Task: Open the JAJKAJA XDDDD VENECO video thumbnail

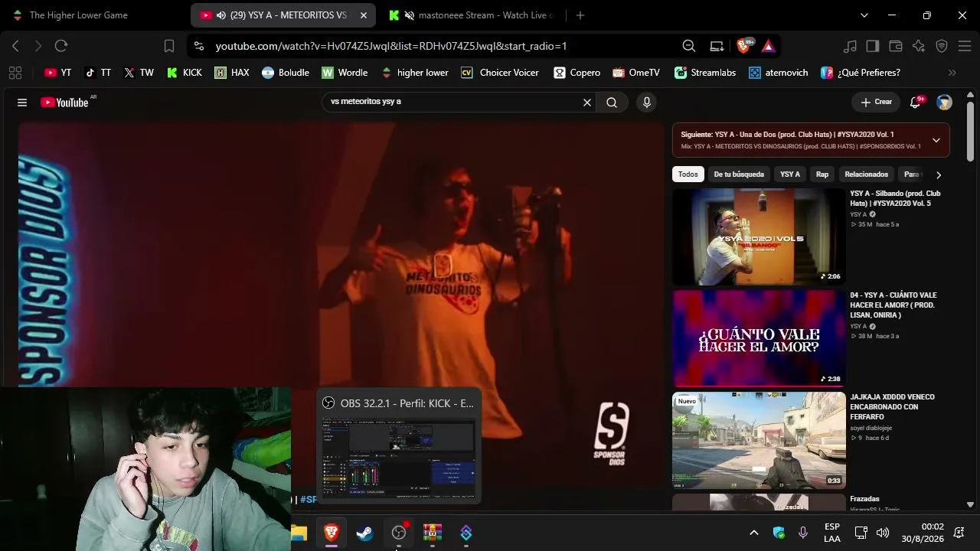Action: click(759, 440)
